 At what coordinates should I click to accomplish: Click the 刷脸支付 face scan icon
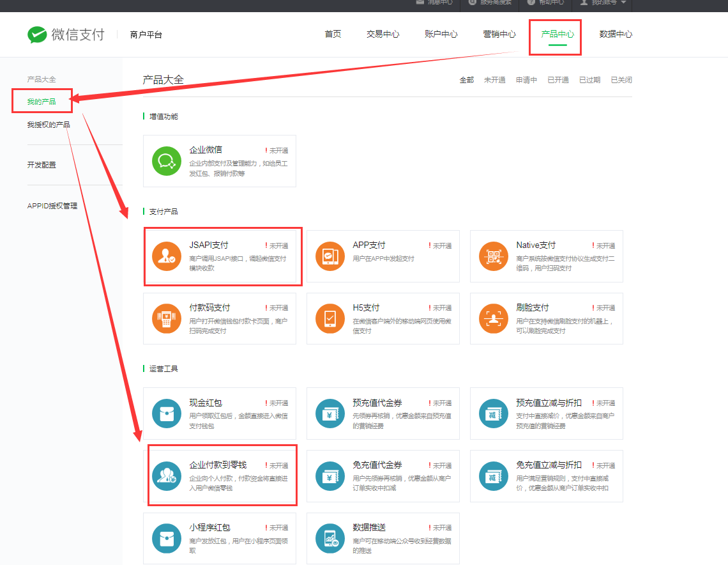click(494, 319)
